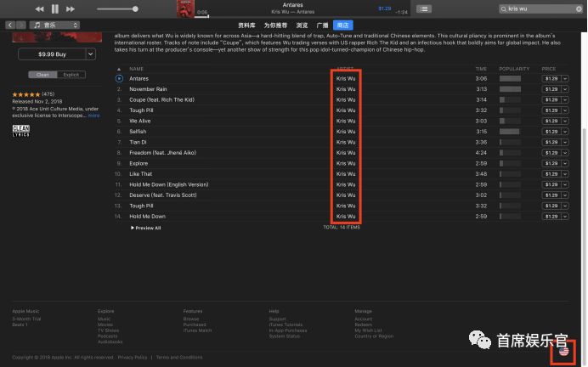Seek in the playback progress bar
This screenshot has width=588, height=367.
(302, 16)
